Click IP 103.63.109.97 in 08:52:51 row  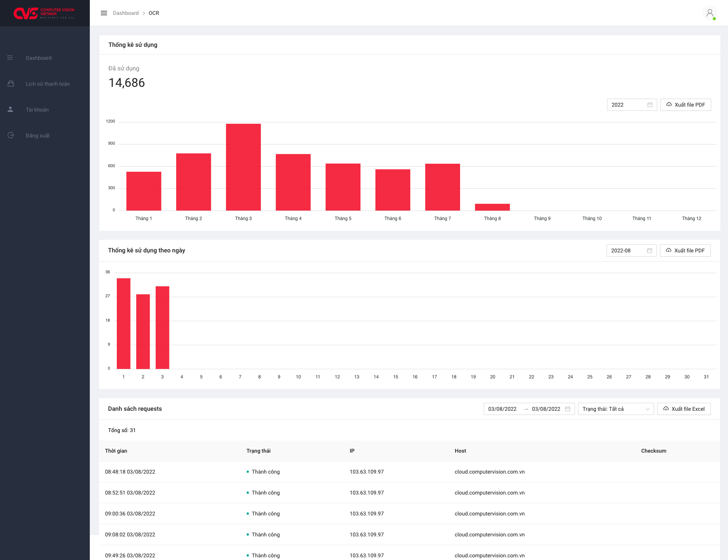coord(367,493)
